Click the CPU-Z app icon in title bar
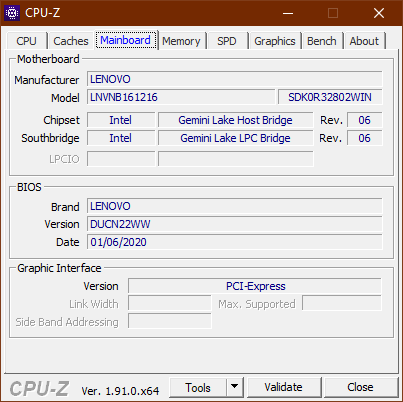This screenshot has width=403, height=402. point(12,13)
